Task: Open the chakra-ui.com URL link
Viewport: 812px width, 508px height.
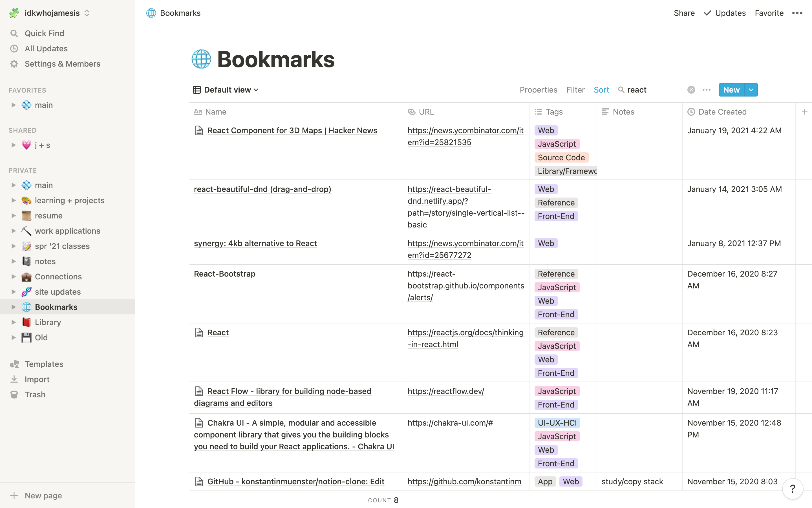Action: pyautogui.click(x=450, y=423)
